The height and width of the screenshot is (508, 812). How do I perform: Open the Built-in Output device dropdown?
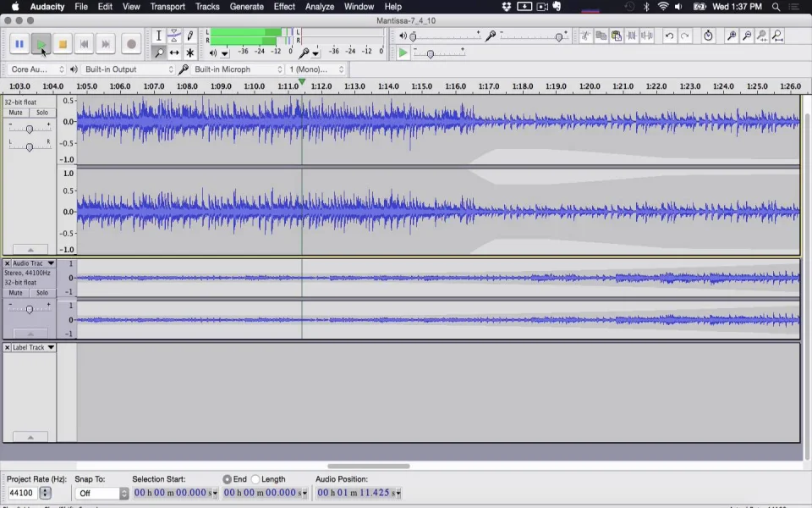[129, 69]
